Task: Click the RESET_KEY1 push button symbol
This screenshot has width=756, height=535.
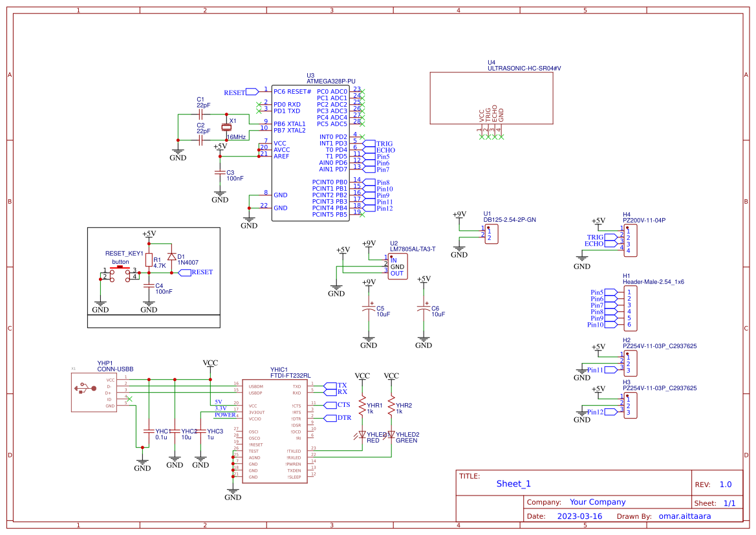Action: tap(120, 274)
